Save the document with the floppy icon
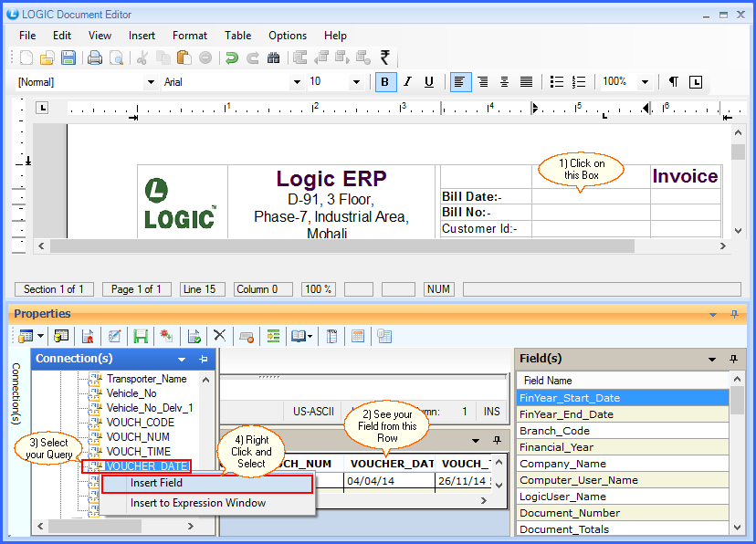Screen dimensions: 756x544 [68, 58]
